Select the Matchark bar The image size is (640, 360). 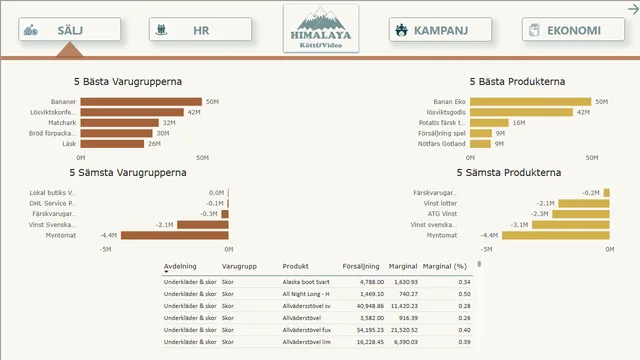tap(120, 123)
